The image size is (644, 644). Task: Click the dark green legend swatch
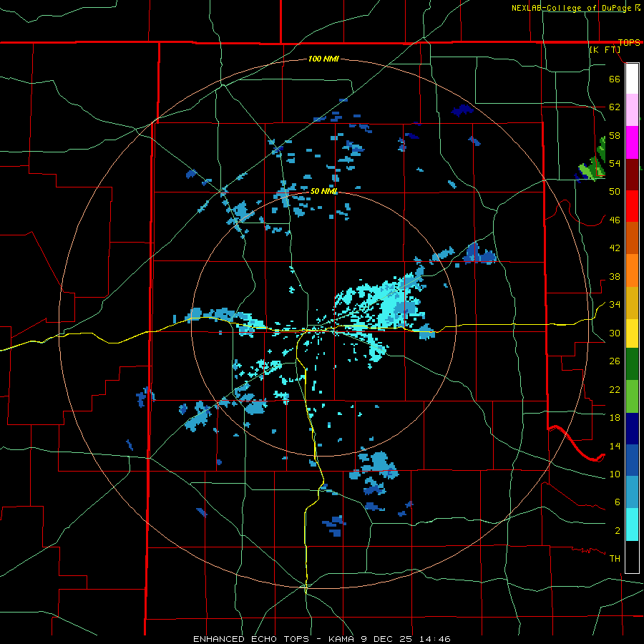[x=632, y=364]
